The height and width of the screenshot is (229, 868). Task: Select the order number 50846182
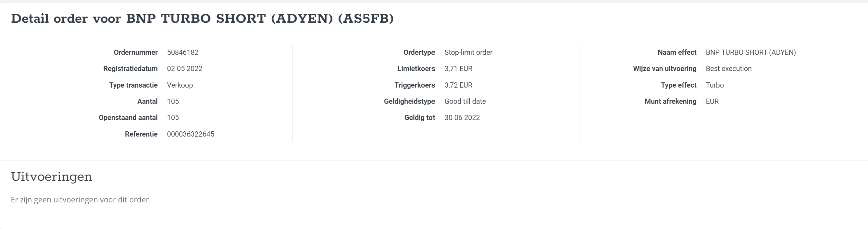click(x=183, y=53)
